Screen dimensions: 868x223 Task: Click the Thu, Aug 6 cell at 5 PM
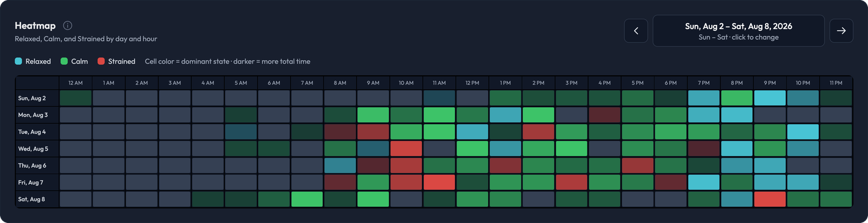pyautogui.click(x=638, y=166)
